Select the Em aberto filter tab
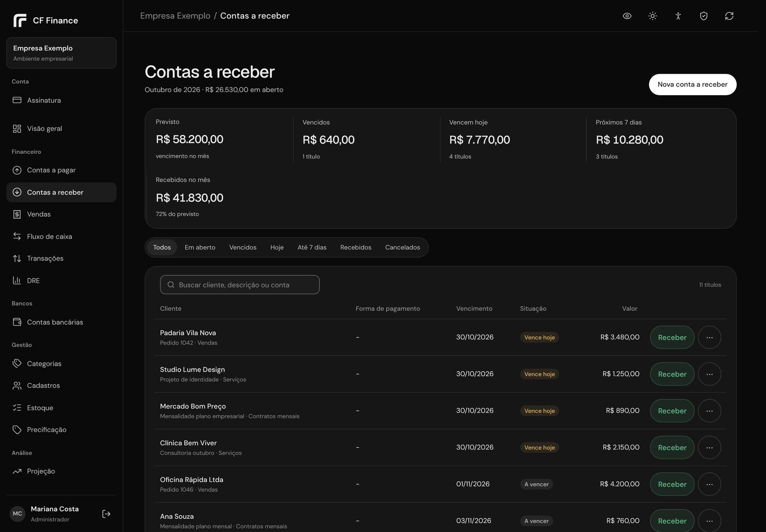 (200, 248)
